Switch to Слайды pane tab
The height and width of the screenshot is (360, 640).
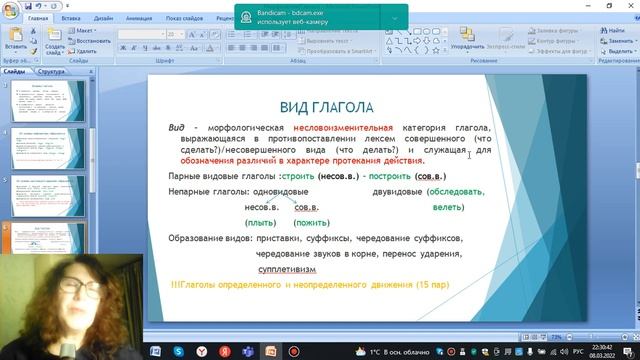tap(15, 71)
